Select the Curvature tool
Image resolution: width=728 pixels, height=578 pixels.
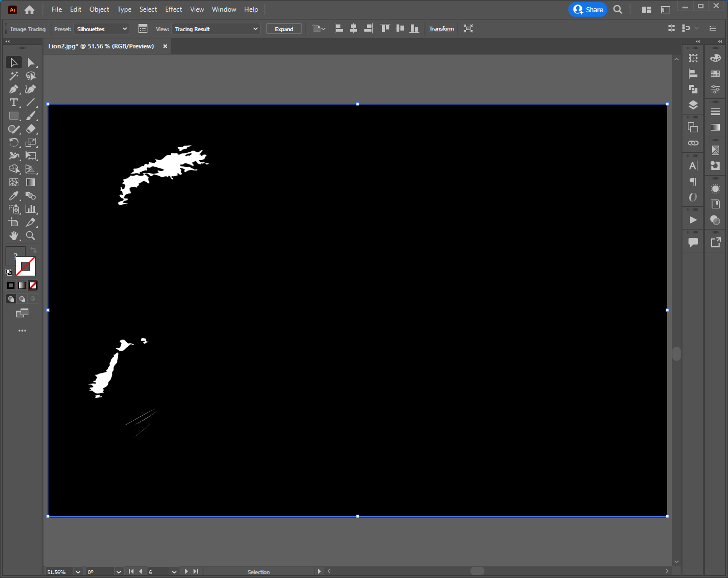click(31, 89)
